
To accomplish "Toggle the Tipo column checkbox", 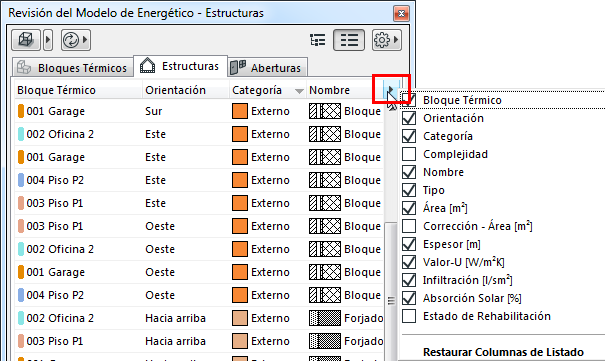I will click(409, 190).
